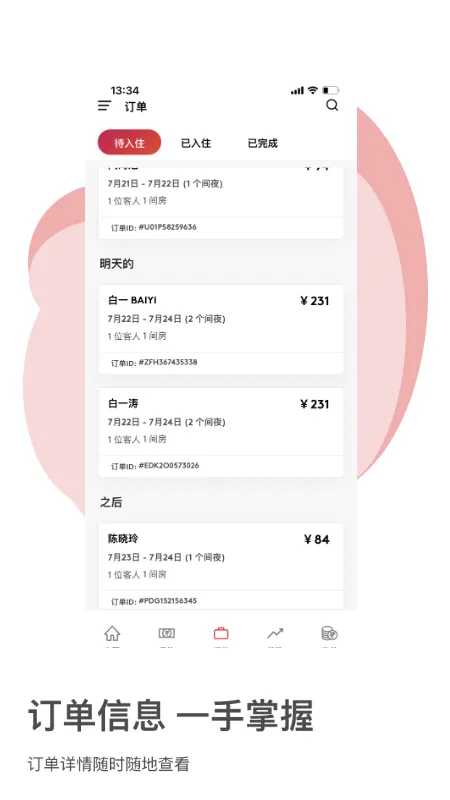Switch to the 已入住 tab
The image size is (450, 800).
[x=196, y=143]
